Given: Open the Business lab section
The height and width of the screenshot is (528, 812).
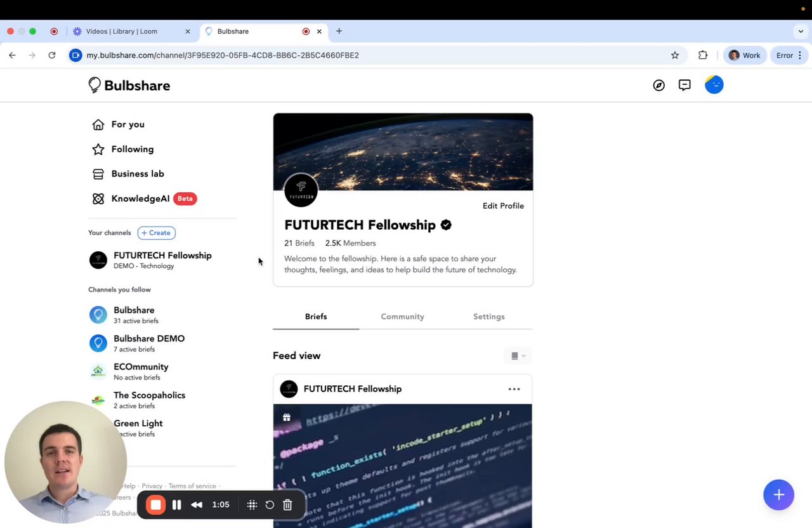Looking at the screenshot, I should tap(138, 174).
